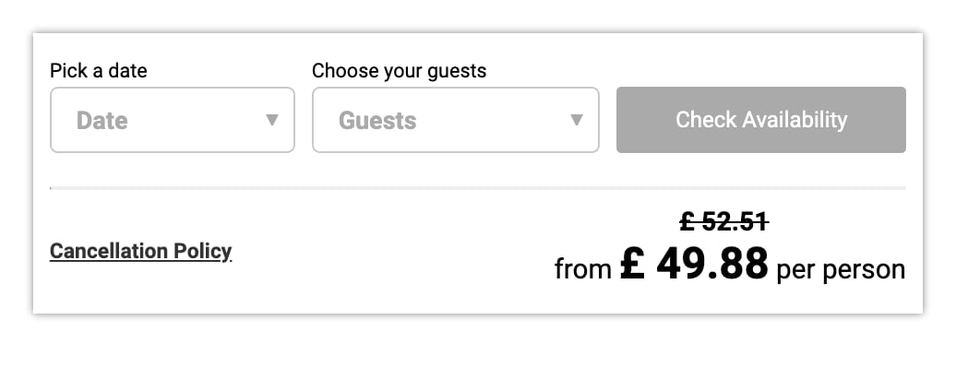Click the pound sign of the struck-through price
This screenshot has height=367, width=980.
[687, 221]
